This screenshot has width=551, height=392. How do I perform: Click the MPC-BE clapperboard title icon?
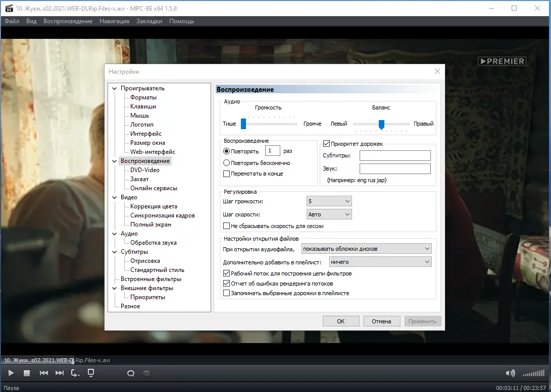point(9,8)
